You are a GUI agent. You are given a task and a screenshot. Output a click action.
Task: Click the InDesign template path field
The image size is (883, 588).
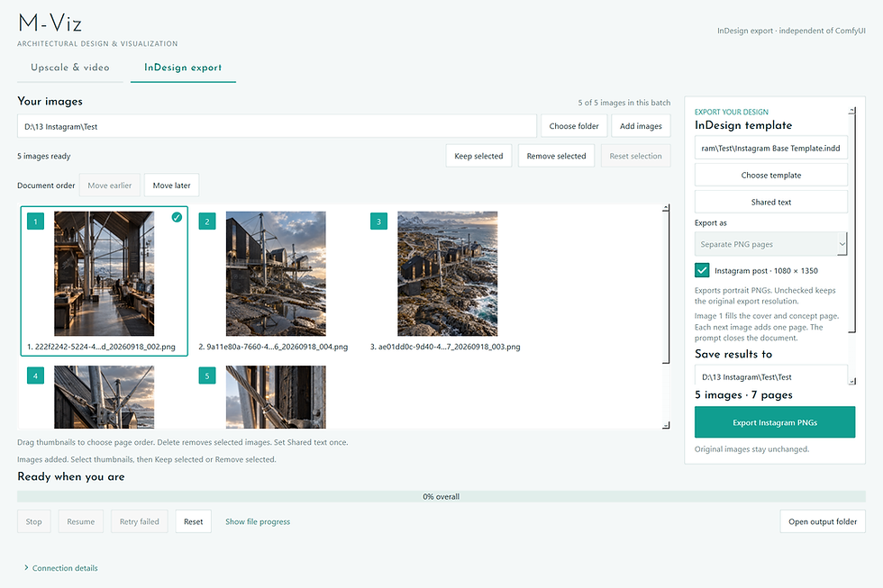(x=771, y=148)
